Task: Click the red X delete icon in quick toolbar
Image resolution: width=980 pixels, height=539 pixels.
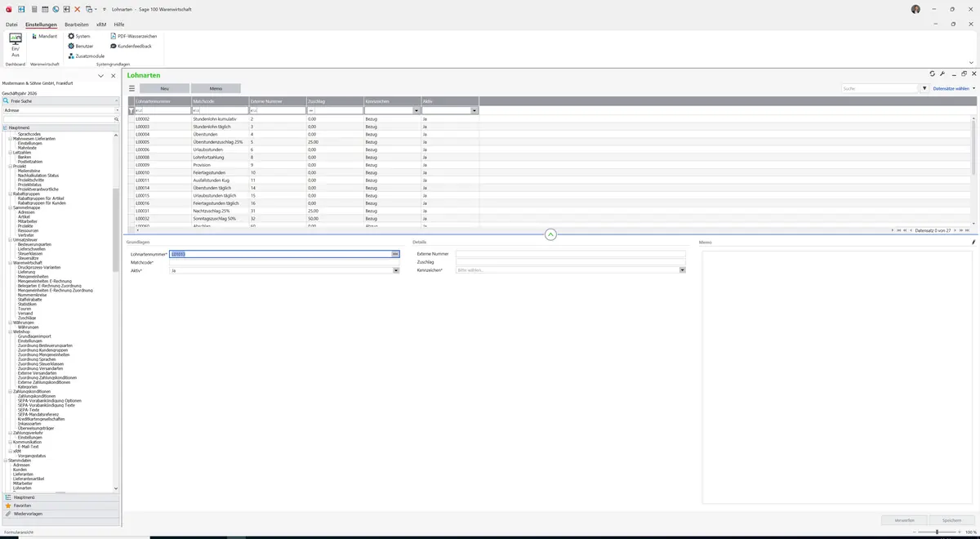Action: point(77,9)
